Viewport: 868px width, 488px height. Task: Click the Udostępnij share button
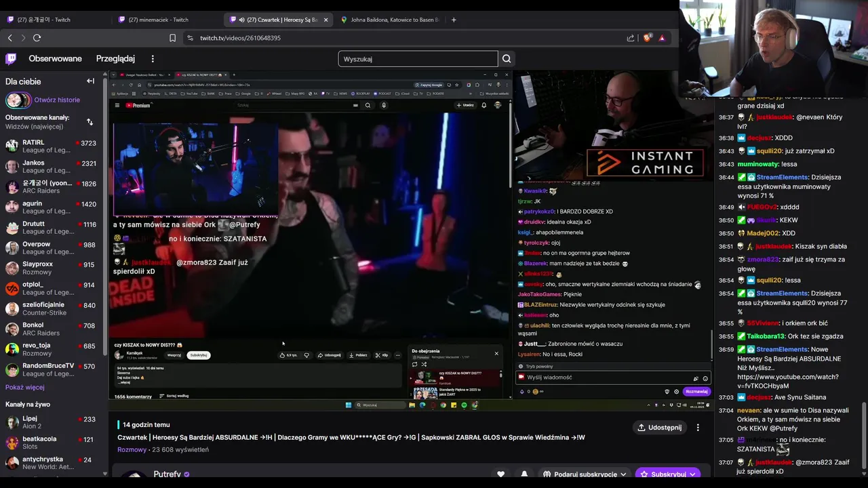(x=660, y=428)
